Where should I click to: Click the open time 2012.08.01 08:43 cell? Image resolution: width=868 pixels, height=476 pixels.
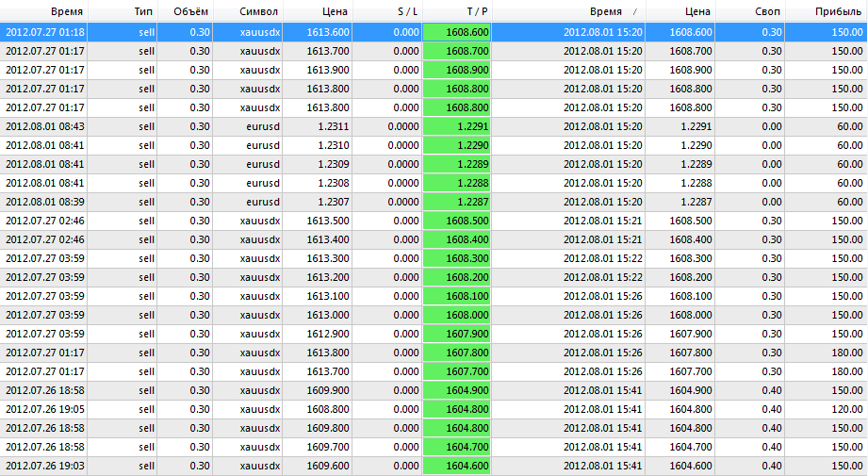43,126
